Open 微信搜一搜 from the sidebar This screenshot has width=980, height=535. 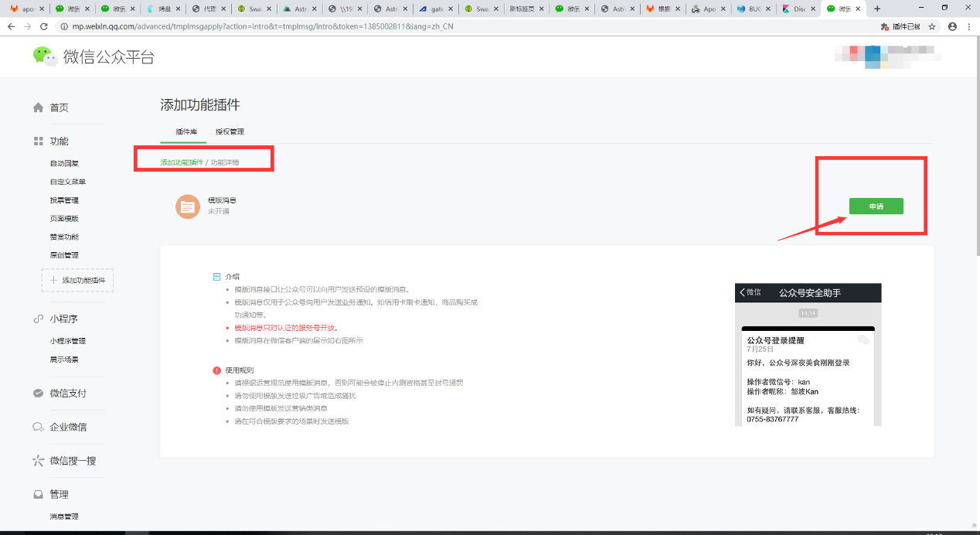(73, 461)
